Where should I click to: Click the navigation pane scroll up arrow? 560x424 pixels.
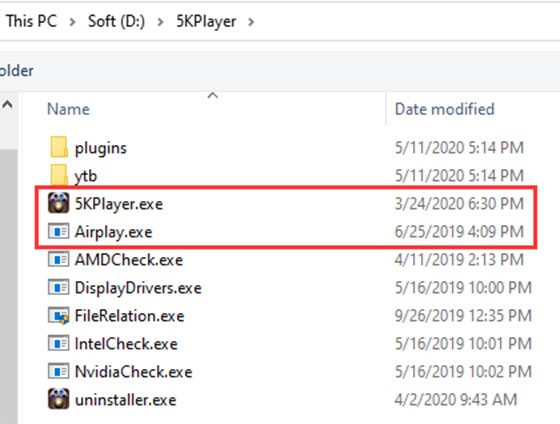(x=8, y=105)
